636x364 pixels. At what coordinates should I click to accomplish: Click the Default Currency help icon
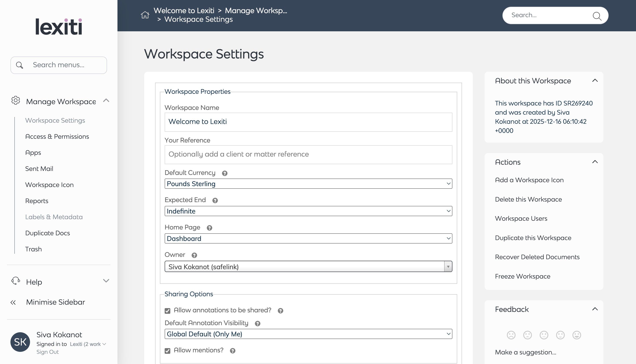224,173
